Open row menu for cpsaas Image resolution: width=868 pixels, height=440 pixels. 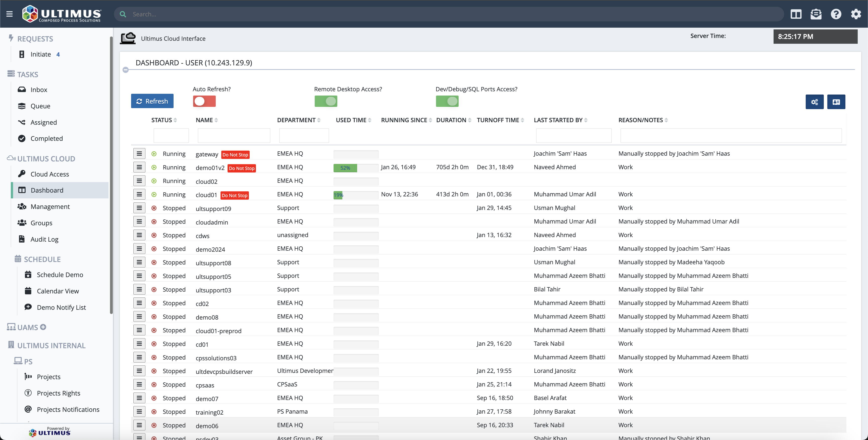pyautogui.click(x=139, y=384)
